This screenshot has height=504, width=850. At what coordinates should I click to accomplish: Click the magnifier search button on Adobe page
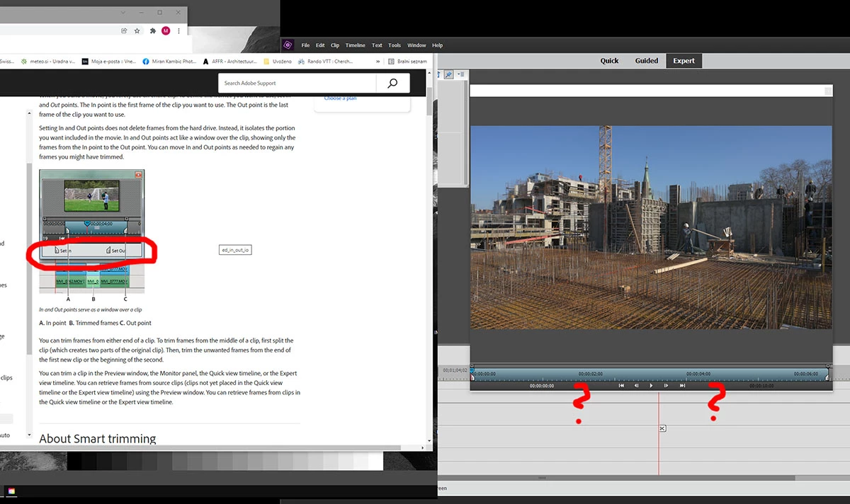pyautogui.click(x=393, y=84)
